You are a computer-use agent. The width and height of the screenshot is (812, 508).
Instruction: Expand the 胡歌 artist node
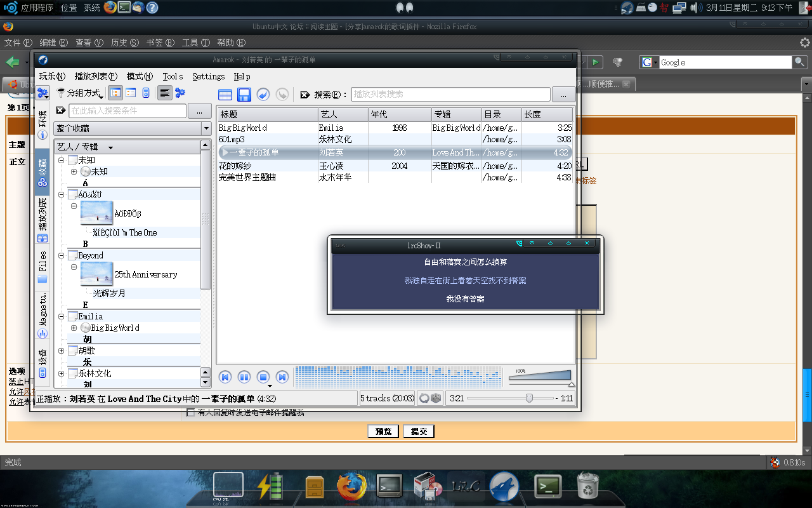click(x=62, y=351)
